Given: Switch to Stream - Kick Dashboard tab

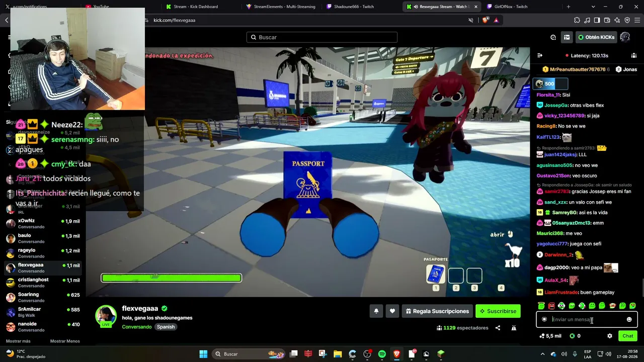Looking at the screenshot, I should click(195, 7).
